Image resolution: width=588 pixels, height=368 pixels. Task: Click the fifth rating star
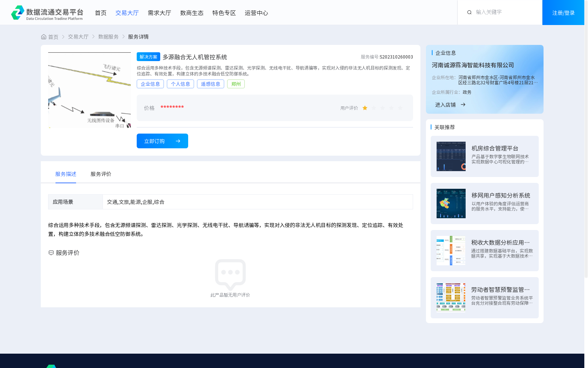click(400, 108)
